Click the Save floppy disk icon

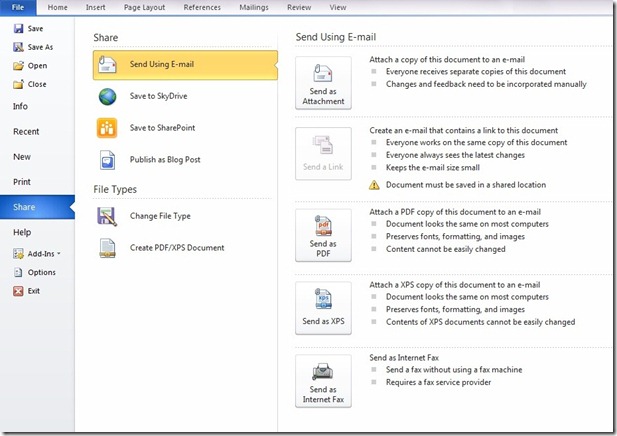pyautogui.click(x=18, y=28)
